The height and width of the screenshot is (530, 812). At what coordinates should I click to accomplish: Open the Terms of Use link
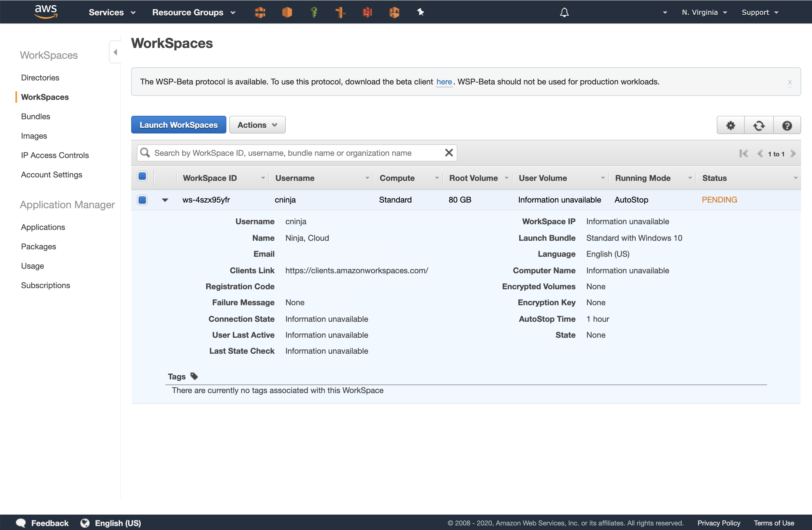[774, 523]
